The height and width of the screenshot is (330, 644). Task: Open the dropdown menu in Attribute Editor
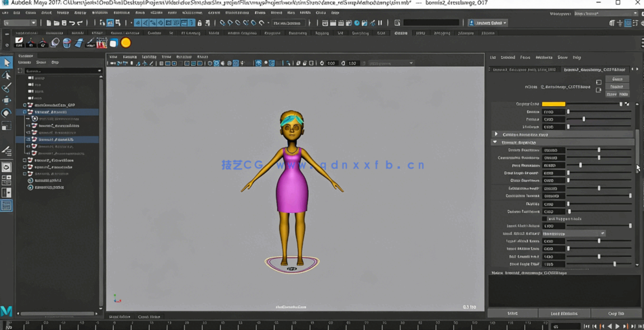point(573,234)
